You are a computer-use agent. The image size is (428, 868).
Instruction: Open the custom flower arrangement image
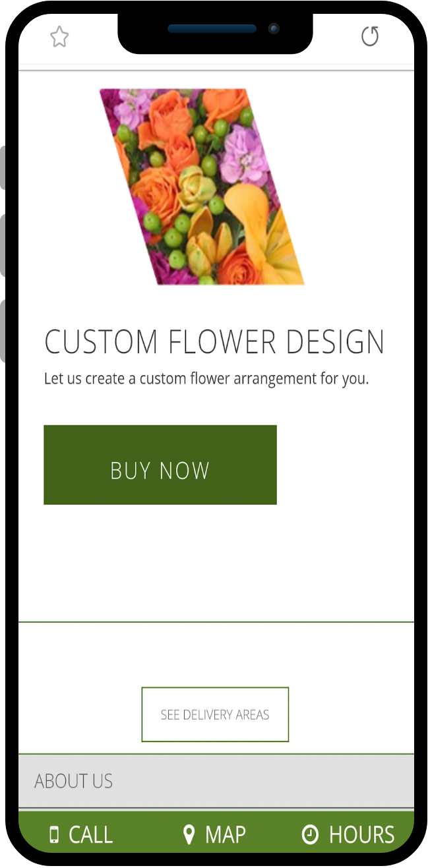point(202,187)
